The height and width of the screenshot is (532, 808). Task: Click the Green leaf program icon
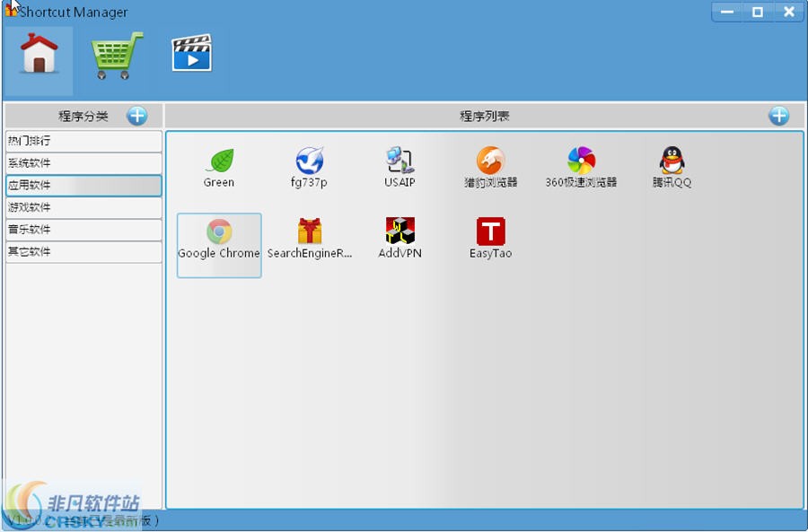[218, 163]
